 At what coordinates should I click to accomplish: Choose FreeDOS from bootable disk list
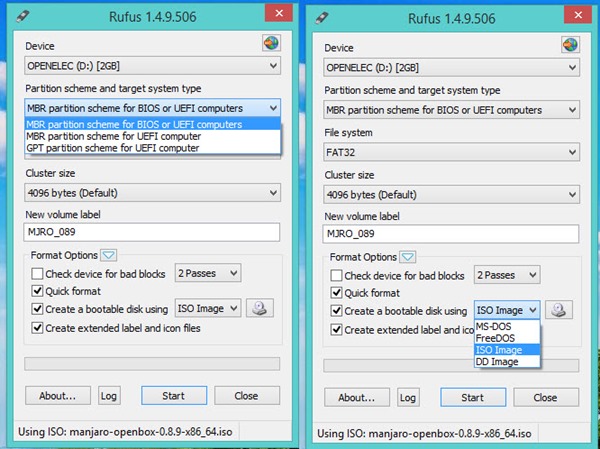coord(507,338)
